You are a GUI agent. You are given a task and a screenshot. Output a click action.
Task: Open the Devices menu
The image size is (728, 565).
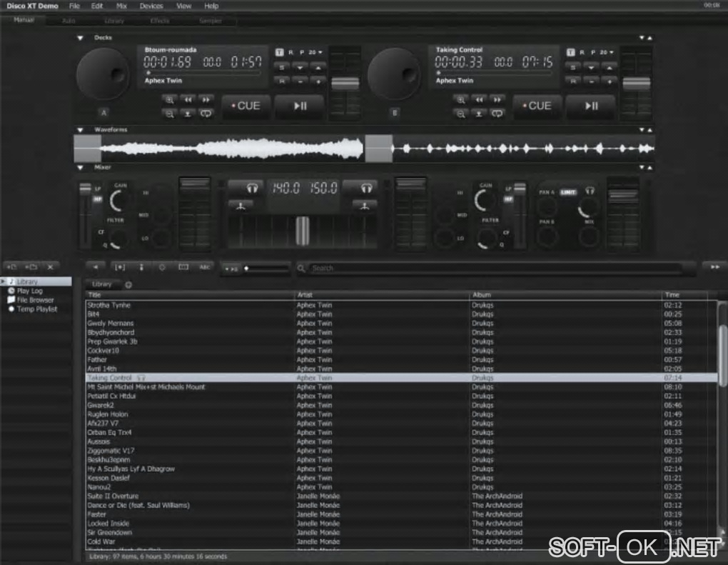[x=151, y=6]
